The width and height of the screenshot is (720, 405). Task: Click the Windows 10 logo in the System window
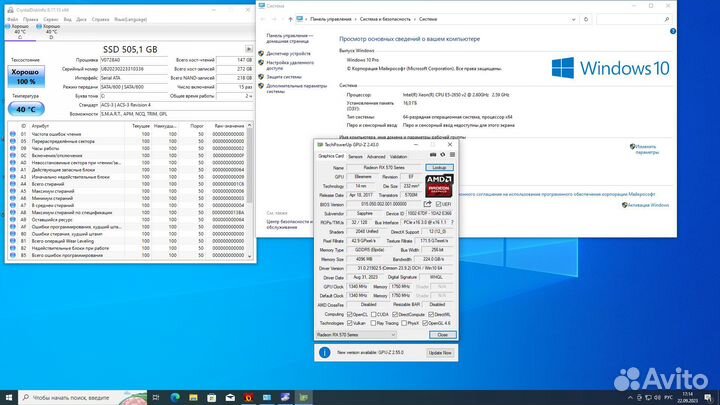[x=611, y=68]
